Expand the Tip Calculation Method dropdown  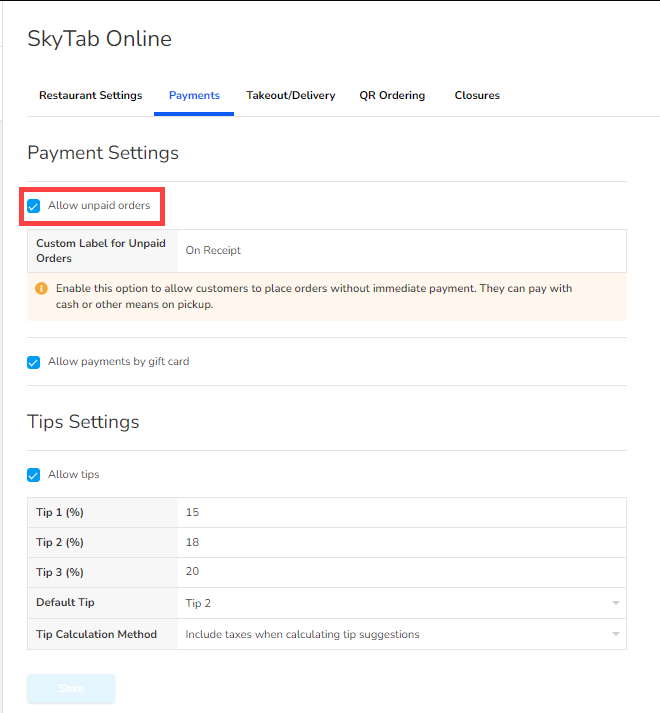click(x=400, y=634)
